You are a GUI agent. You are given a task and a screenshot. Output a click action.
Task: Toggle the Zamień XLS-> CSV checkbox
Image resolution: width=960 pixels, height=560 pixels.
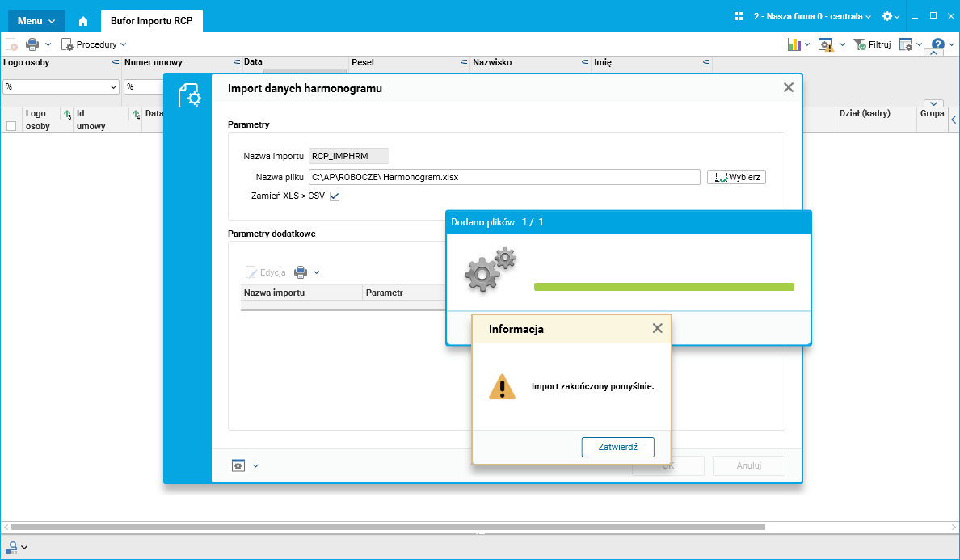pyautogui.click(x=335, y=196)
